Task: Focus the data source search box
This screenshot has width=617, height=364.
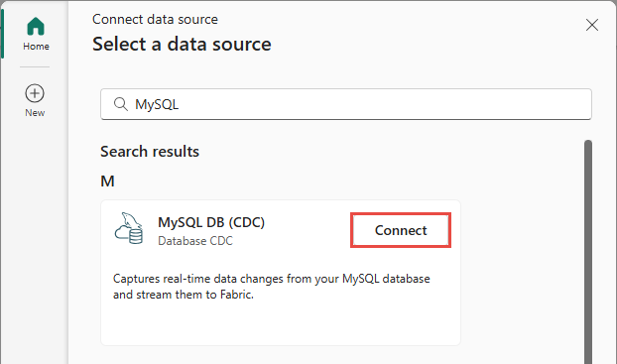Action: [x=346, y=104]
